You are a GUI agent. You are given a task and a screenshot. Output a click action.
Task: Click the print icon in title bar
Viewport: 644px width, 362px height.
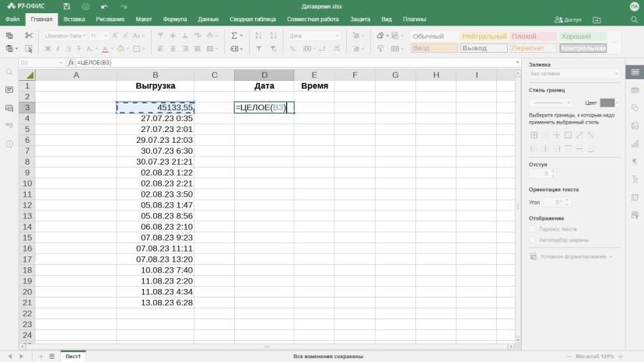86,6
